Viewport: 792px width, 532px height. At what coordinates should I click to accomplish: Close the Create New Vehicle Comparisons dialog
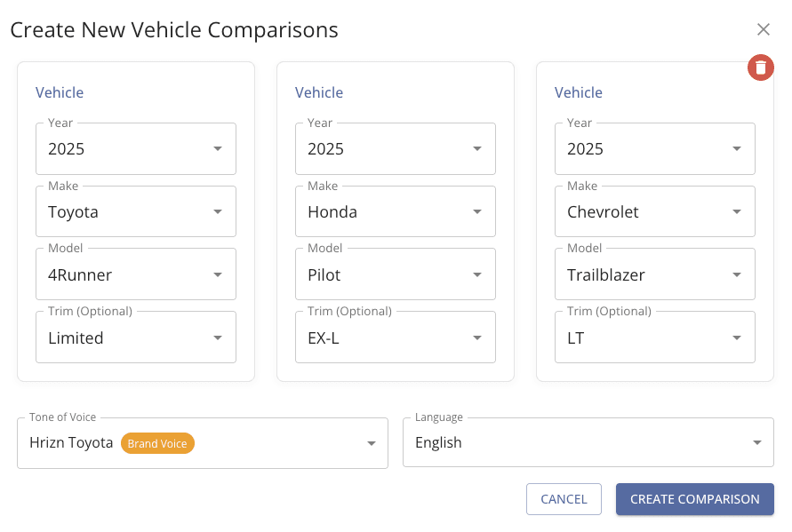click(x=763, y=29)
